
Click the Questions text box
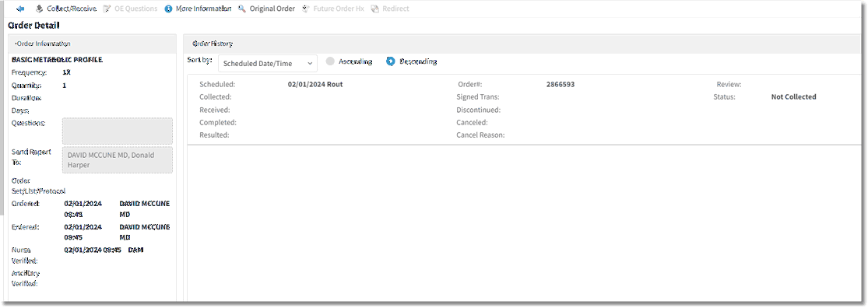click(x=118, y=131)
